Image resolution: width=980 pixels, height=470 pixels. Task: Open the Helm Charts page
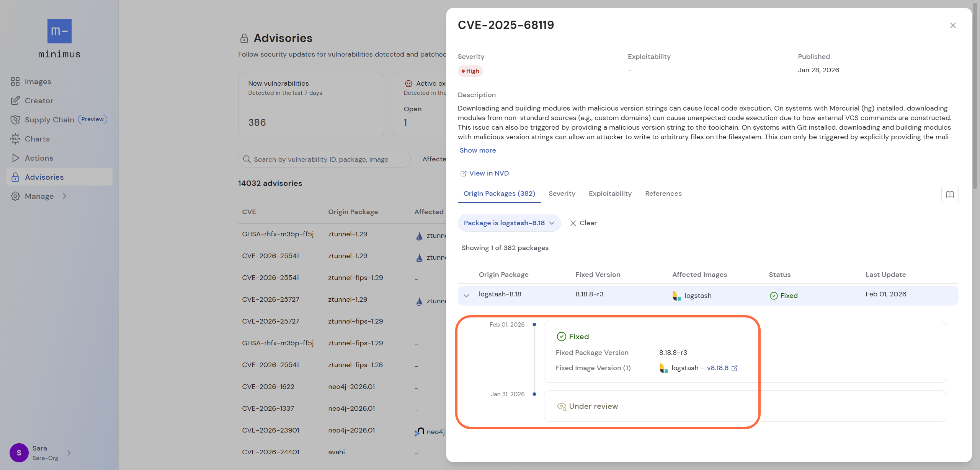(x=37, y=139)
